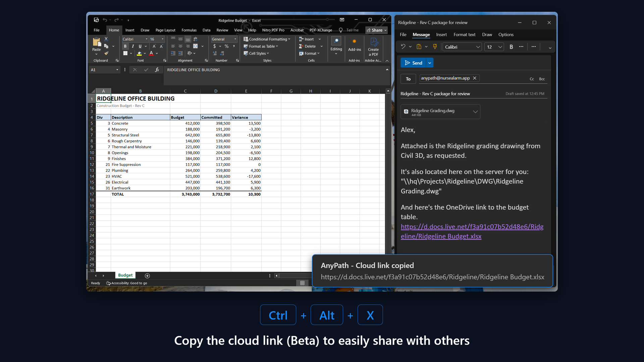Click the Format Painter brush in Excel

106,53
